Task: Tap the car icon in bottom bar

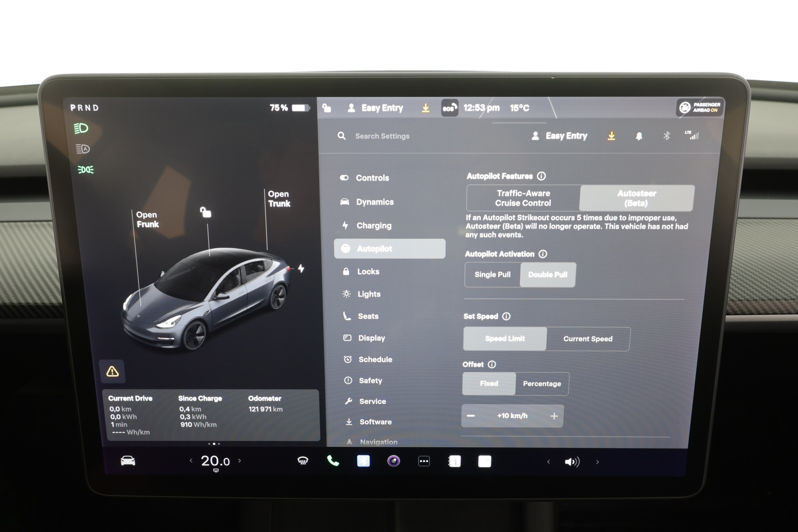Action: pos(128,461)
